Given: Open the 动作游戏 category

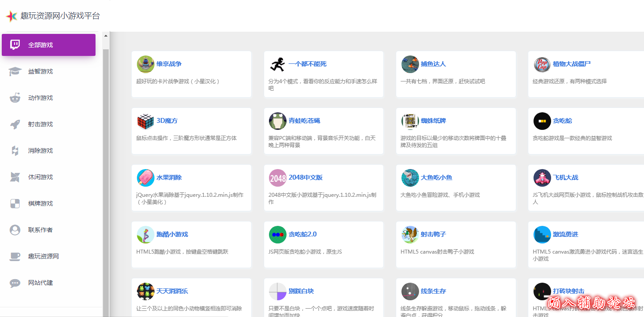Looking at the screenshot, I should [40, 98].
